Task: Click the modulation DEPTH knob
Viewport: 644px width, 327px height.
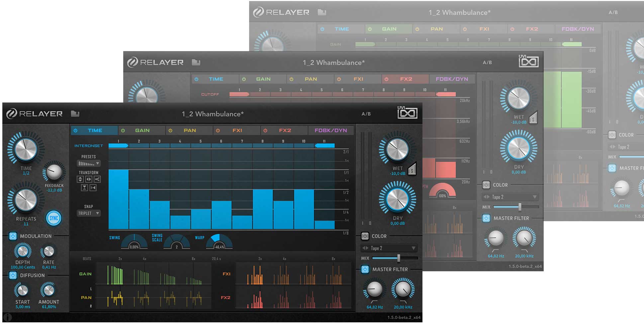Action: pos(23,251)
